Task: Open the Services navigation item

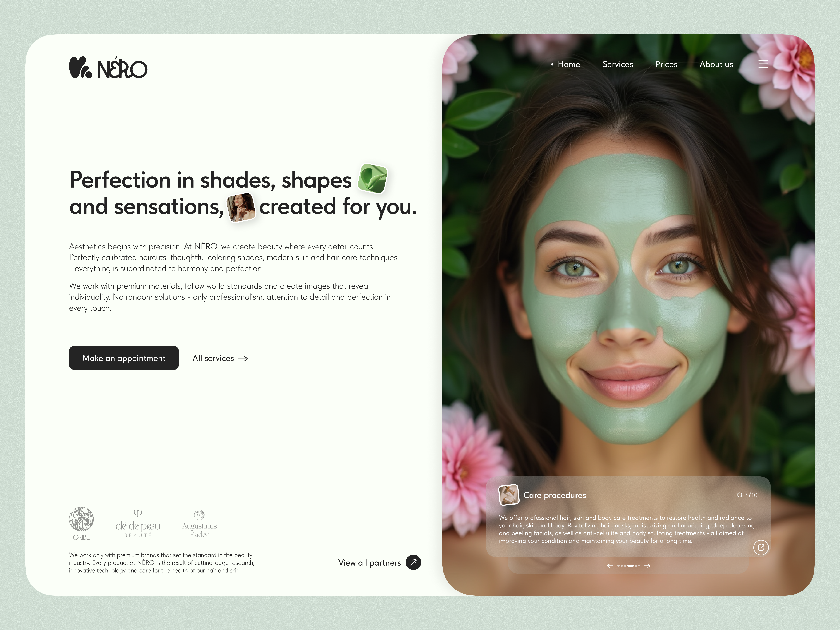Action: (617, 64)
